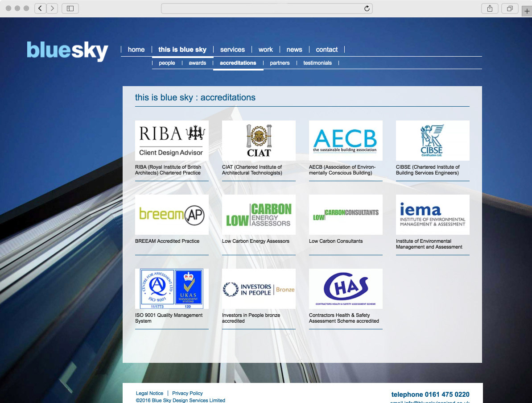This screenshot has width=532, height=403.
Task: Open the browser share icon
Action: click(x=490, y=8)
